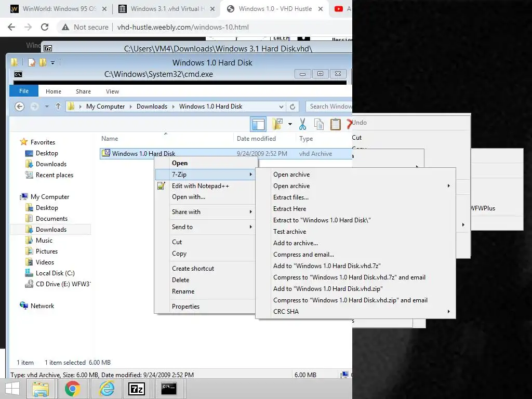Select Test archive in the 7-Zip submenu
The image size is (532, 399).
(289, 232)
